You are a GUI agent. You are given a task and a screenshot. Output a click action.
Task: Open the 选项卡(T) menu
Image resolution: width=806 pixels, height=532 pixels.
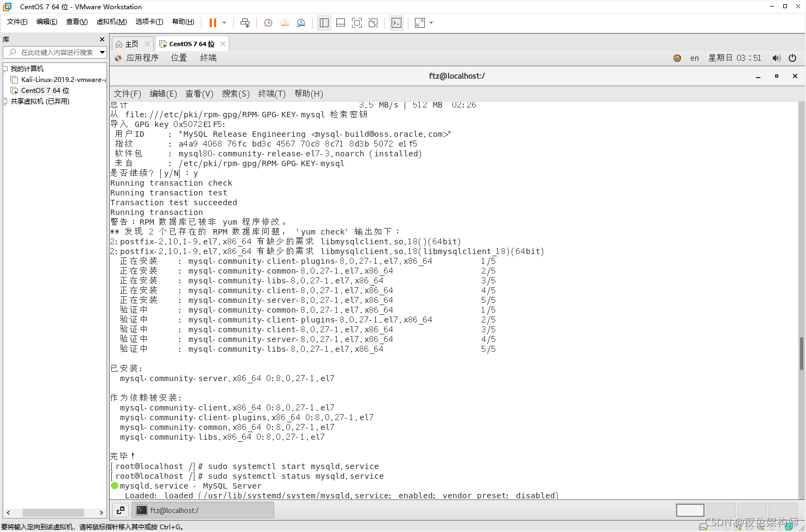(149, 22)
